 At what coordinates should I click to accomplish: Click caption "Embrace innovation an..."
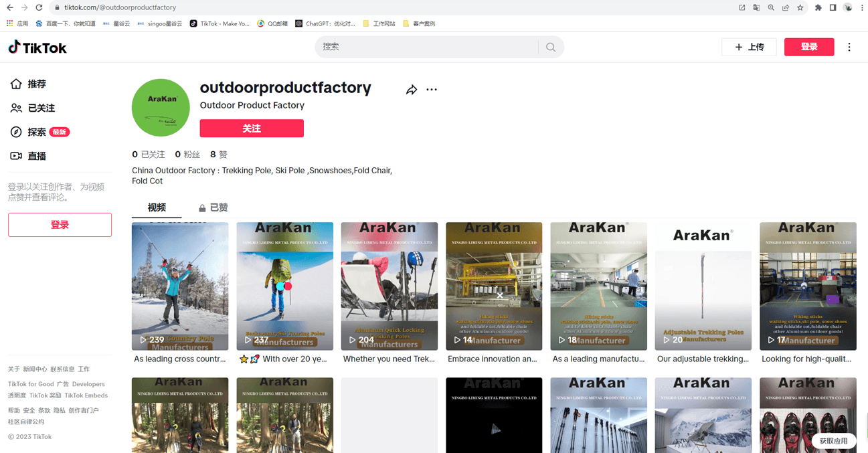pos(493,359)
